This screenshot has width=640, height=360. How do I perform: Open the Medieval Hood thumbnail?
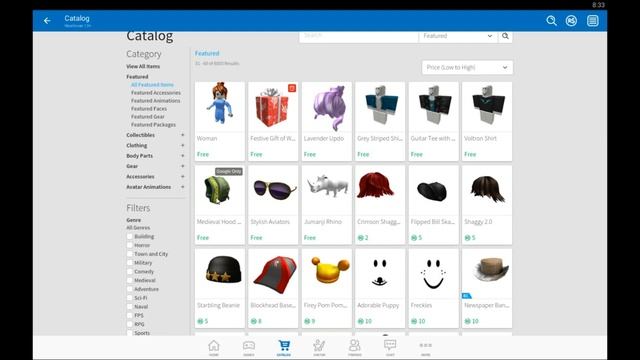tap(220, 190)
